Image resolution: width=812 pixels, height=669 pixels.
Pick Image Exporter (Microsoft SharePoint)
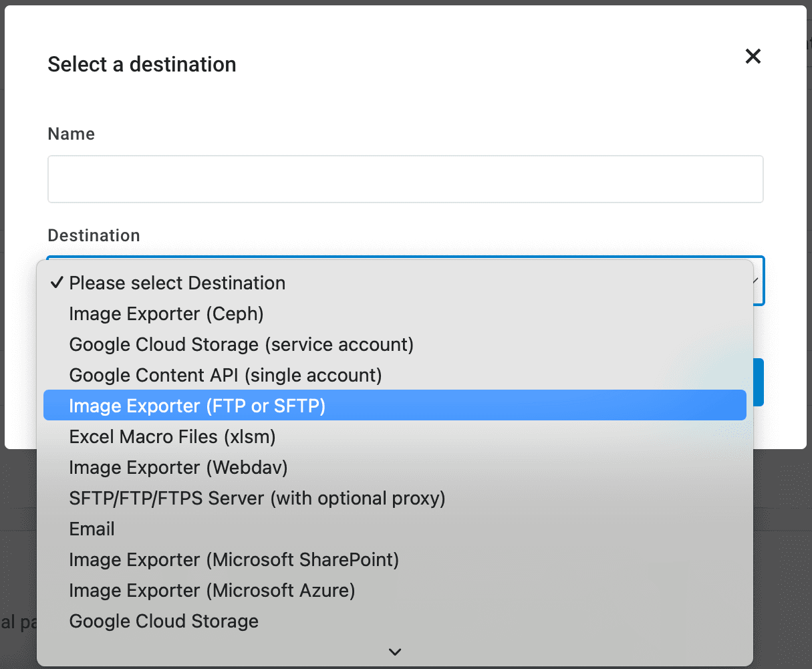tap(234, 560)
